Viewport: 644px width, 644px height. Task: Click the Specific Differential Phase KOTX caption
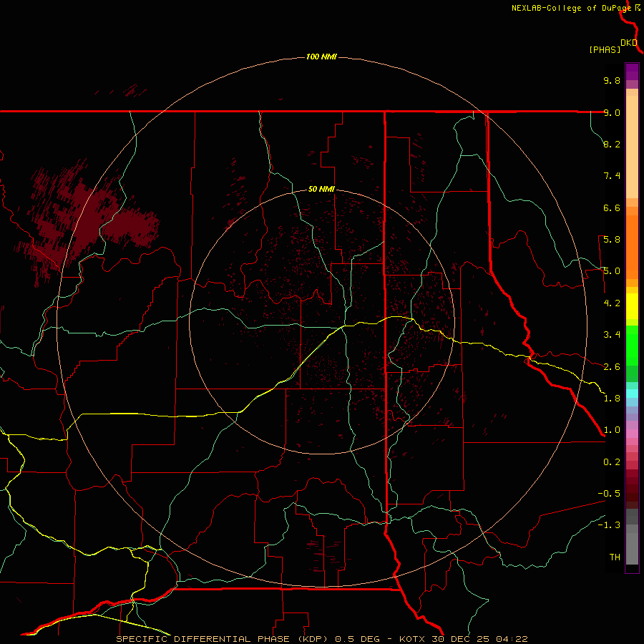point(322,639)
